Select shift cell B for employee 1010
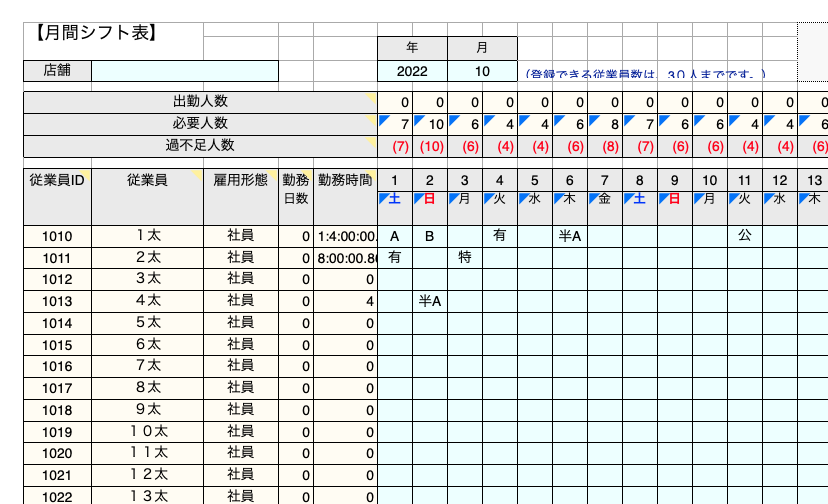 click(x=430, y=236)
